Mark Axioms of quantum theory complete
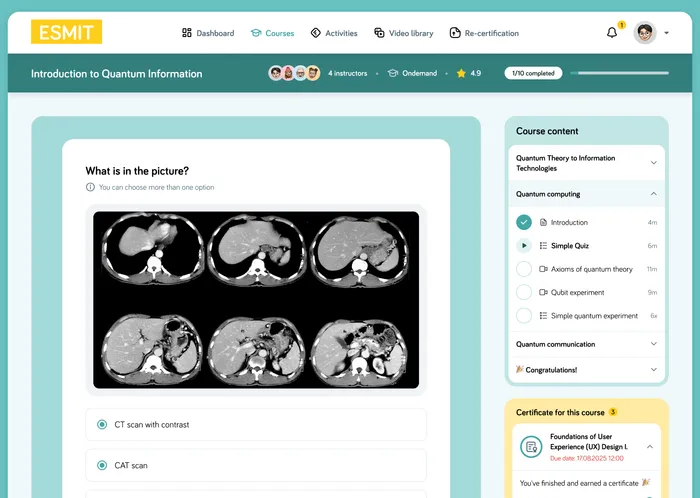This screenshot has width=700, height=498. click(524, 269)
